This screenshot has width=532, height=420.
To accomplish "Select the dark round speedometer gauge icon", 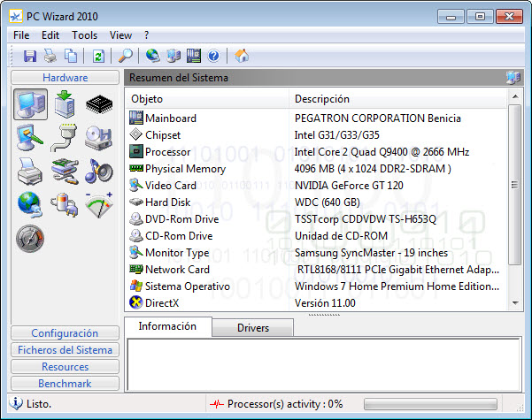I will point(30,239).
